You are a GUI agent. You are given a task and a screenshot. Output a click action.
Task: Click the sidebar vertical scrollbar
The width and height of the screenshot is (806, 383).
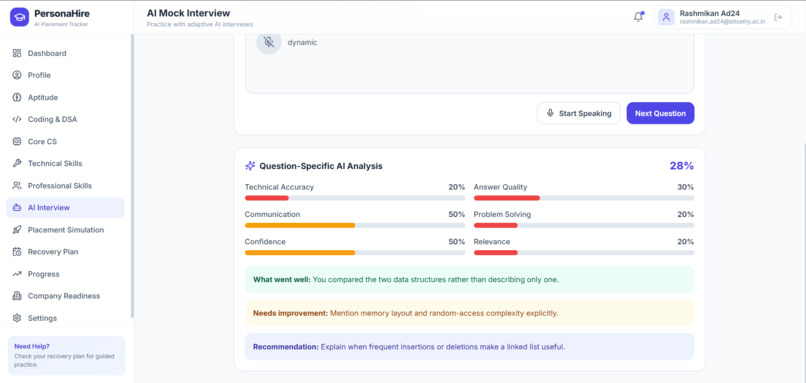132,176
